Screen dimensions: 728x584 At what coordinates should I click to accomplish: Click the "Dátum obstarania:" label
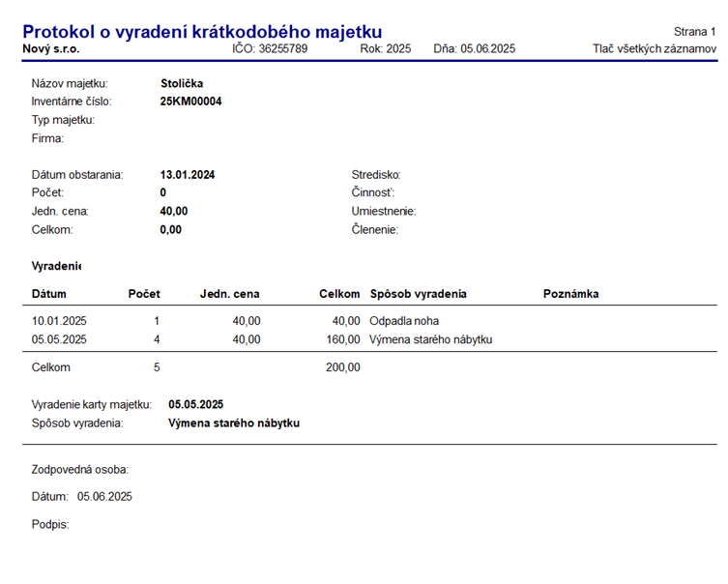coord(77,175)
